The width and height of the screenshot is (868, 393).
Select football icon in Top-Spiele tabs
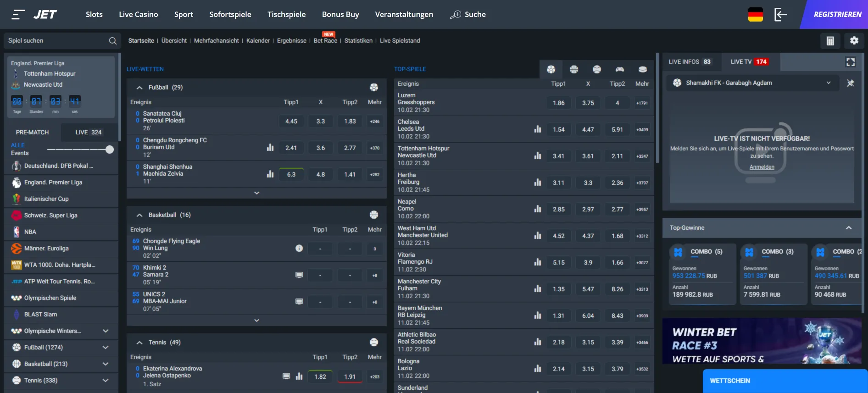(x=551, y=69)
